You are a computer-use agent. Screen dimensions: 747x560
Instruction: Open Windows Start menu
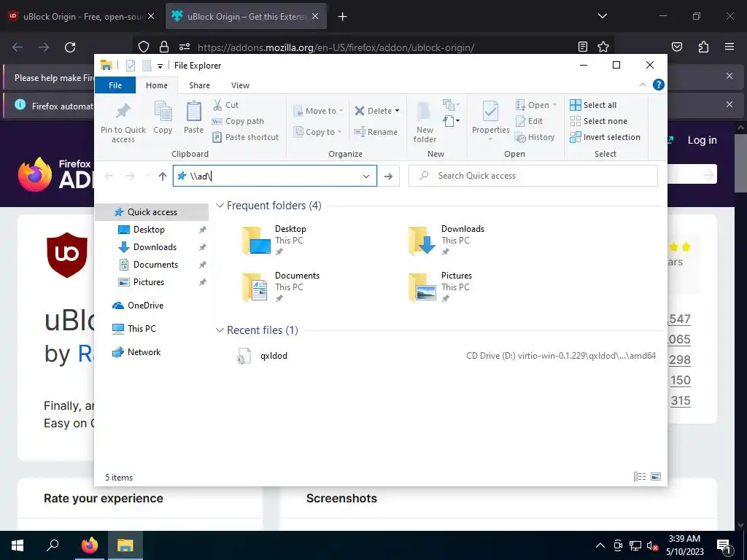point(18,545)
